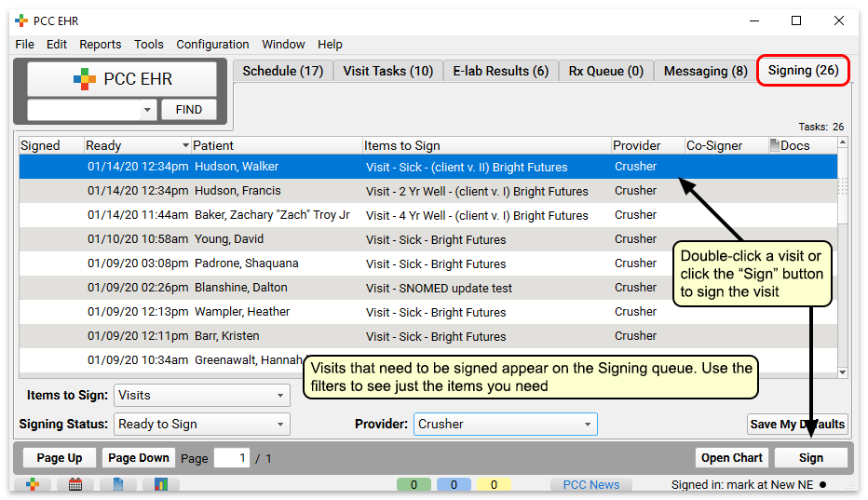This screenshot has height=500, width=868.
Task: Click the FIND button
Action: [x=189, y=110]
